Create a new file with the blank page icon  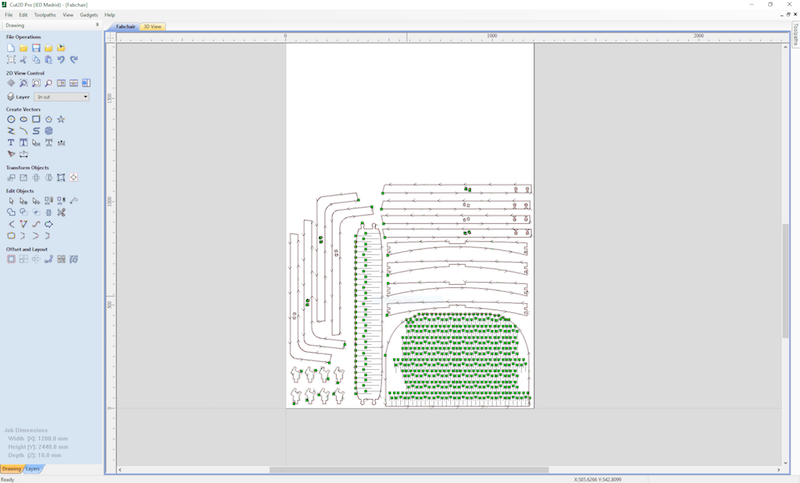coord(11,48)
